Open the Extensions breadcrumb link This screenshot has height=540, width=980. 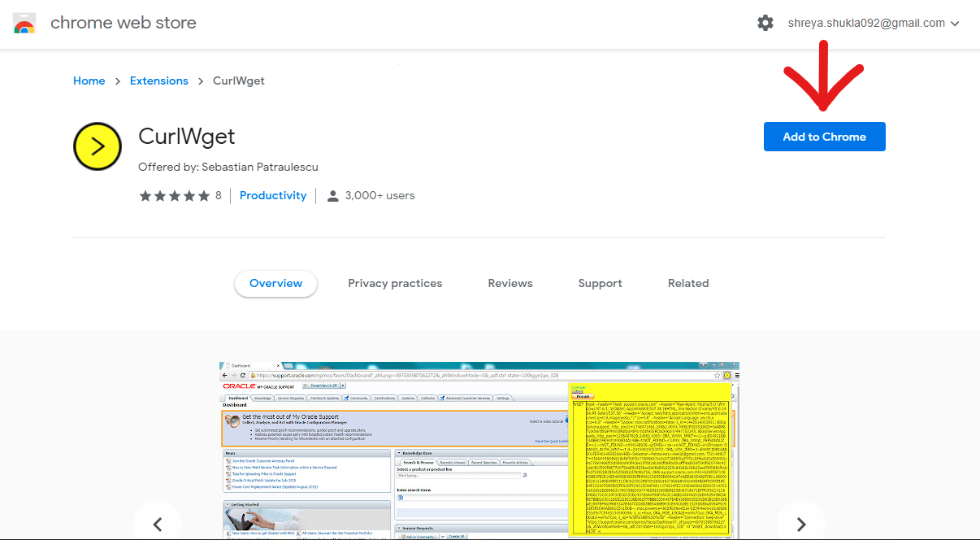159,81
